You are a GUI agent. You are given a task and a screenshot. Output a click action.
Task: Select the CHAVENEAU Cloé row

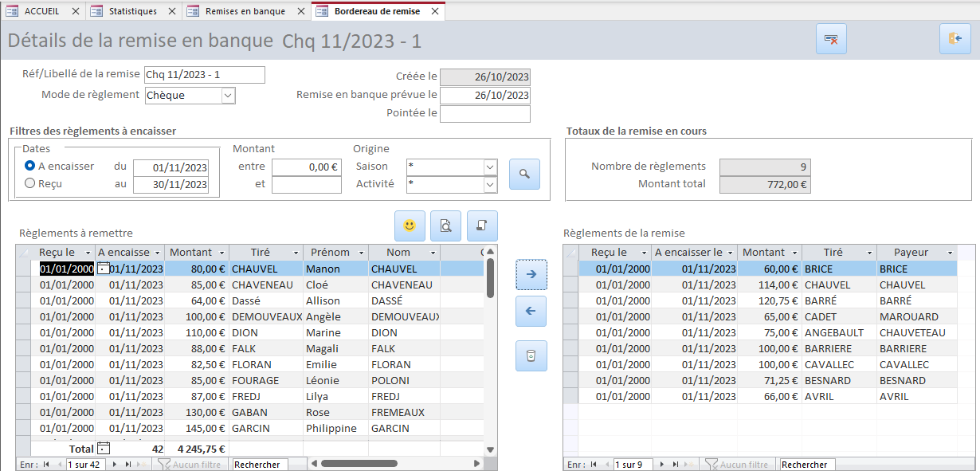tap(249, 285)
